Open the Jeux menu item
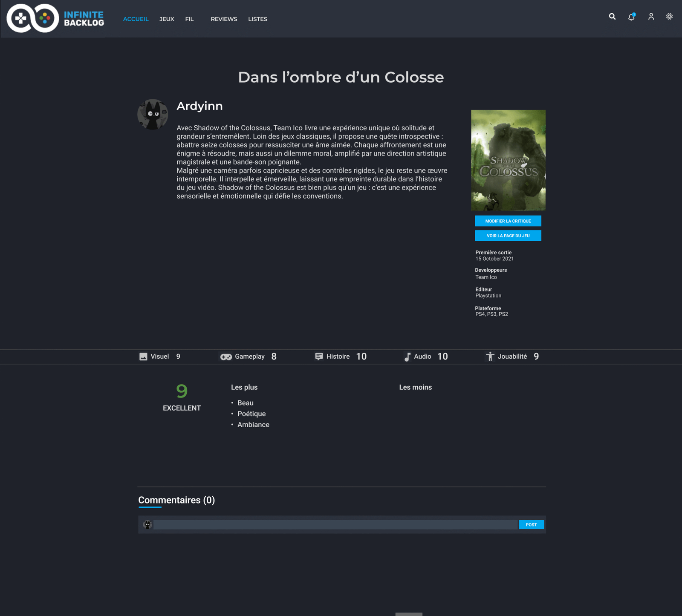682x616 pixels. tap(167, 19)
